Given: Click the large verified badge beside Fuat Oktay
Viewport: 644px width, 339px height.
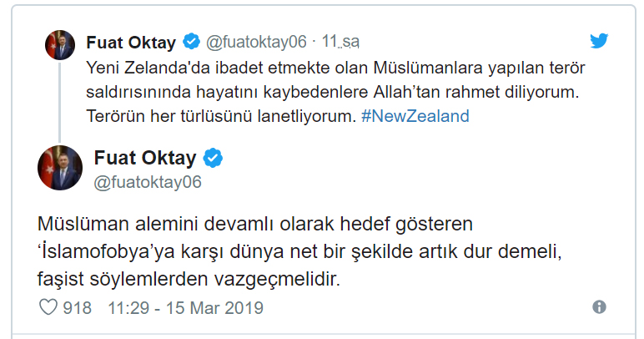Looking at the screenshot, I should pos(214,159).
